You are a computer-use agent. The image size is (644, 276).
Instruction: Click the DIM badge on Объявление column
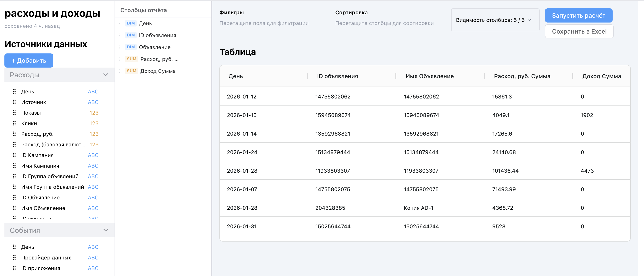[131, 47]
